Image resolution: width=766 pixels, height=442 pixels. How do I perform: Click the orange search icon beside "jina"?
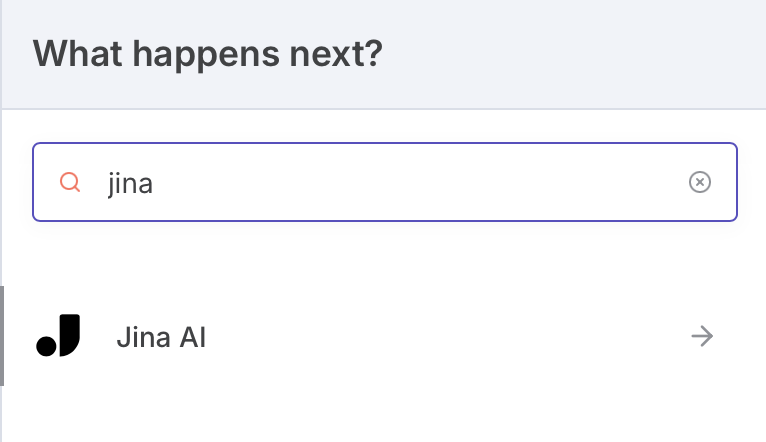[x=70, y=182]
